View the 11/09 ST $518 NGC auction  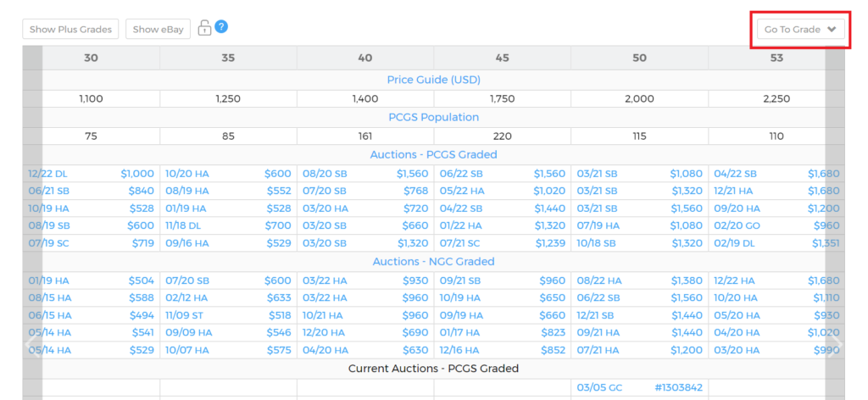(228, 314)
